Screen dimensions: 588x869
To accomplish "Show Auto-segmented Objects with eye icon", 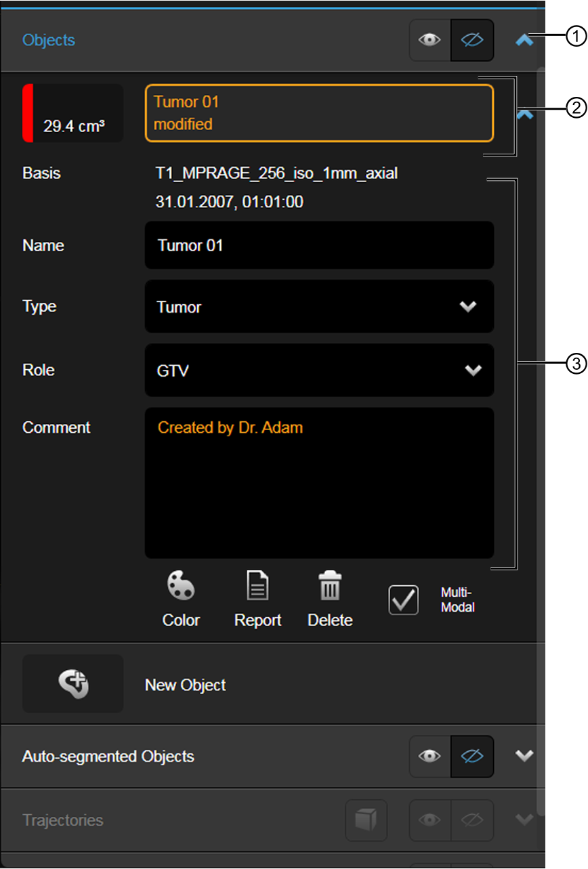I will [430, 757].
